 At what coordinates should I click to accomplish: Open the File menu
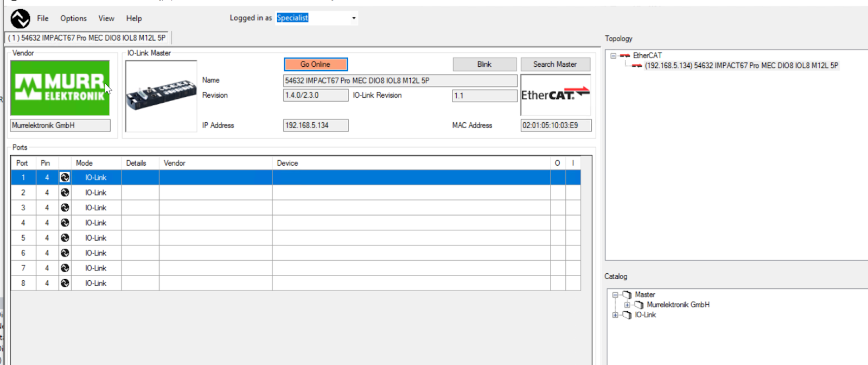(x=43, y=18)
